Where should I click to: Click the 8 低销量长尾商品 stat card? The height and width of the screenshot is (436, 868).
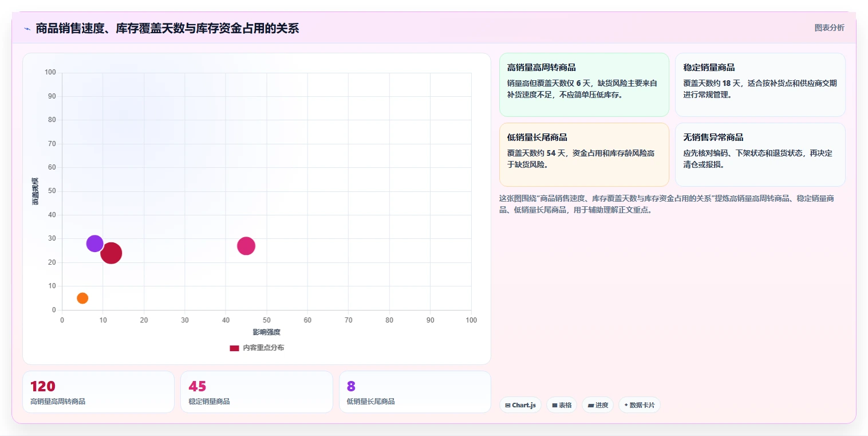415,392
